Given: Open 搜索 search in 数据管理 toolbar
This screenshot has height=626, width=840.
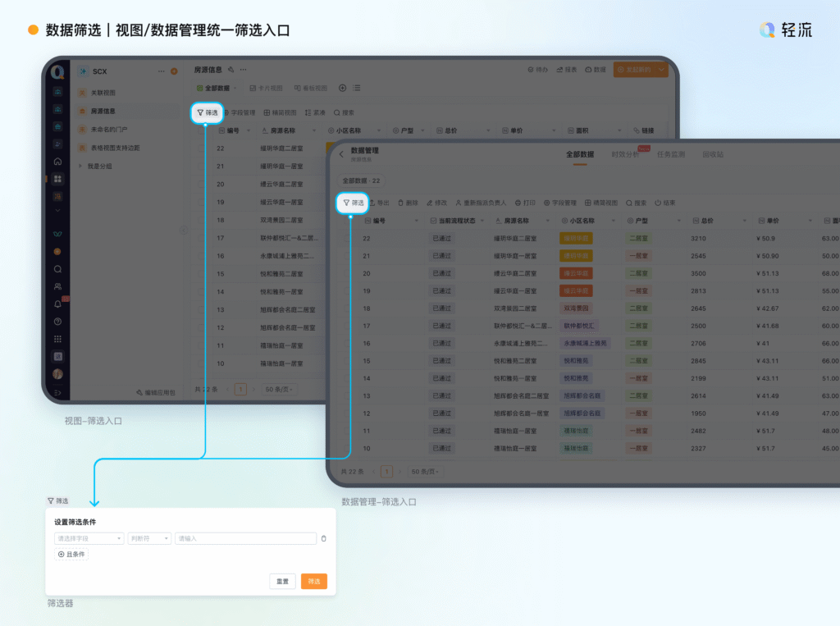Looking at the screenshot, I should coord(636,203).
